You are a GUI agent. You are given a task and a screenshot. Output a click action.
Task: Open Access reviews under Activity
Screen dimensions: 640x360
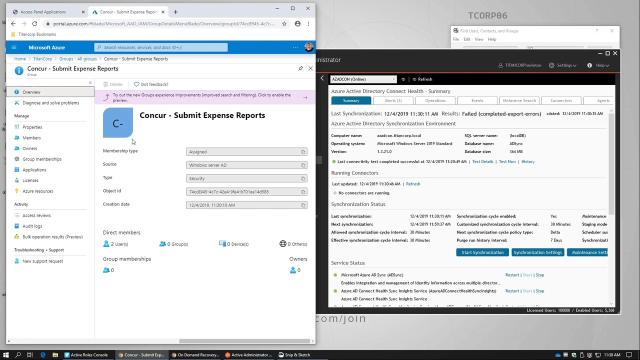click(36, 215)
